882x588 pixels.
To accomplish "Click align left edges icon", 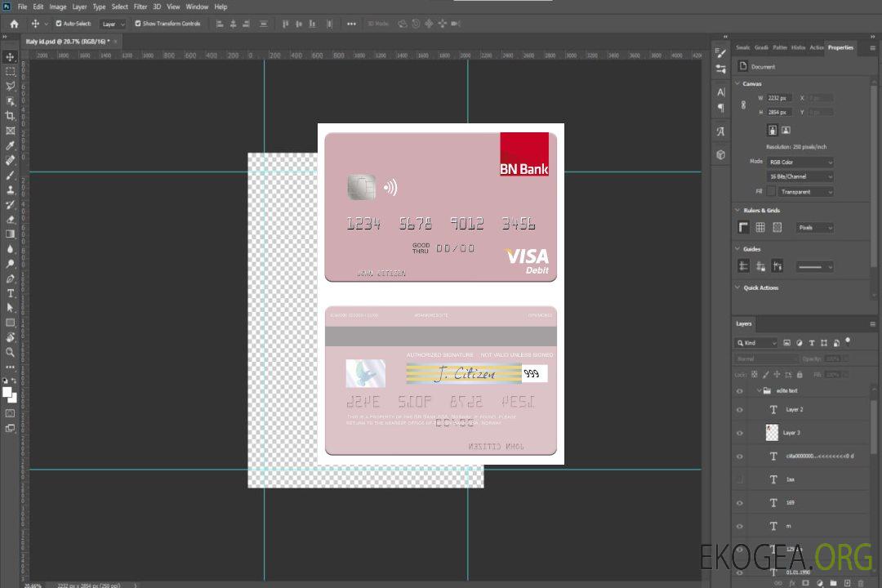I will (x=220, y=24).
